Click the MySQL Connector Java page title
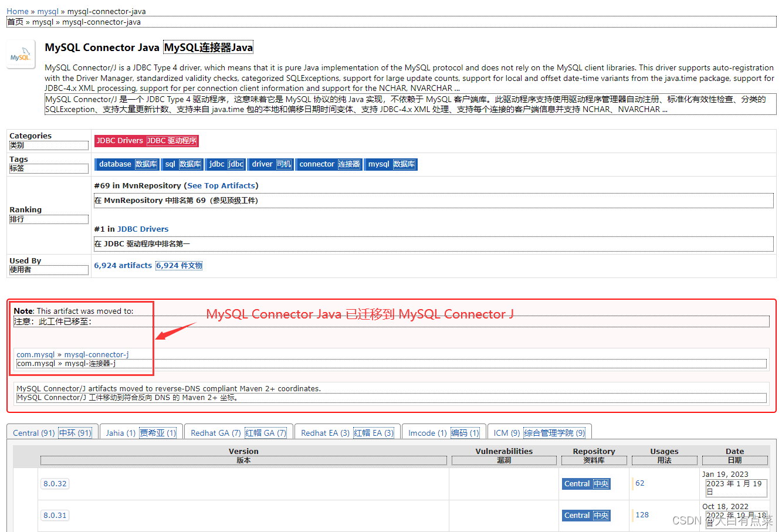The image size is (782, 532). click(x=101, y=48)
